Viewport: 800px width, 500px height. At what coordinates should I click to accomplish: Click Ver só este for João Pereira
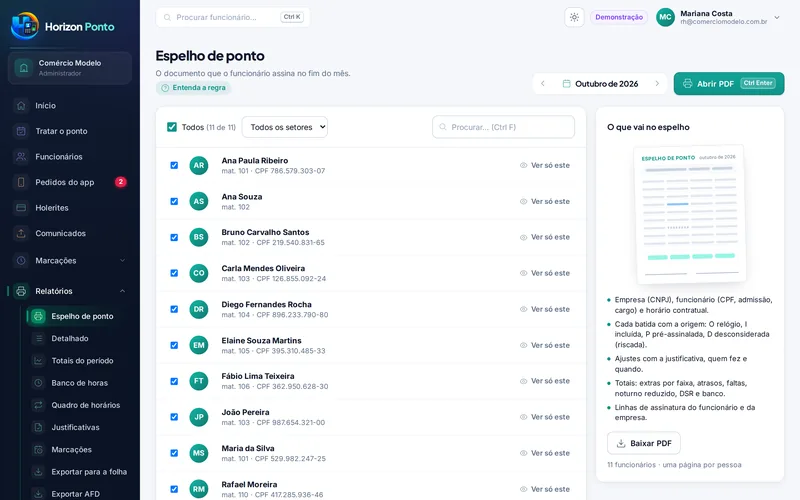(x=544, y=417)
